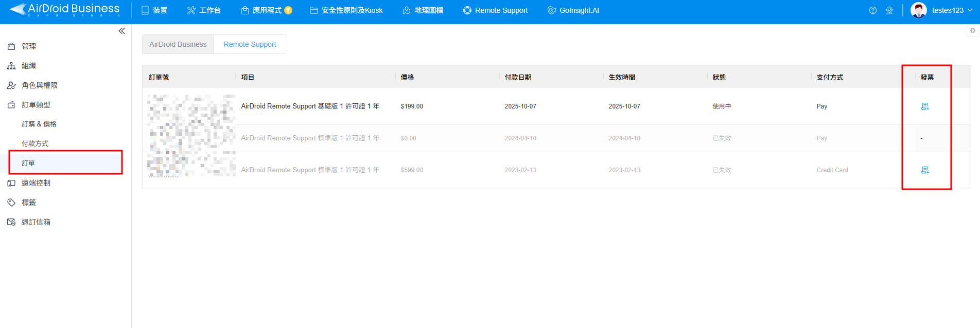Click the 項目 column header
Image resolution: width=980 pixels, height=328 pixels.
[248, 77]
